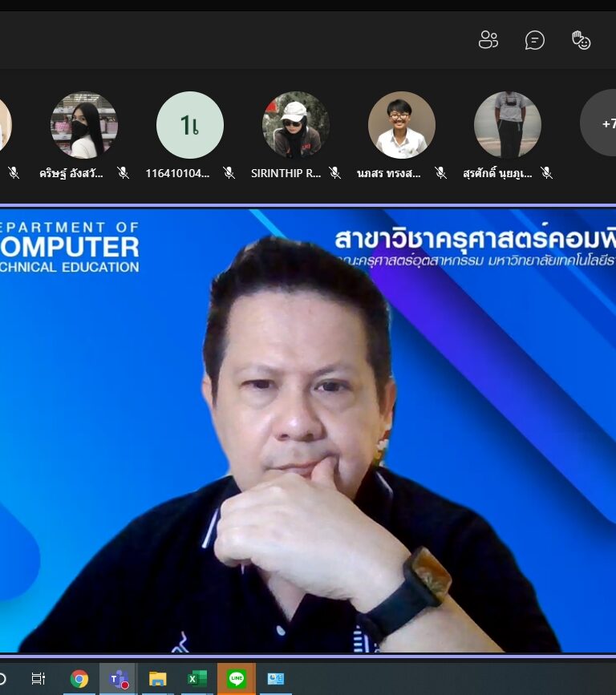Open raise hand and reactions icon
This screenshot has width=616, height=695.
coord(581,40)
